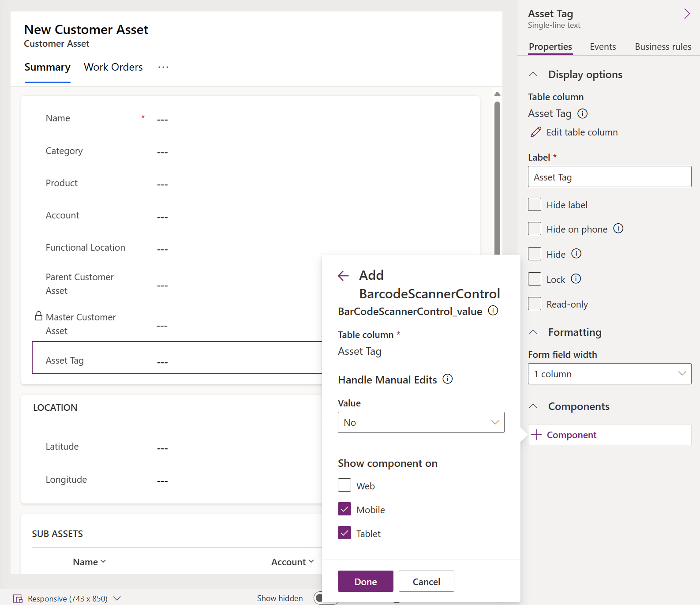Viewport: 700px width, 605px height.
Task: Select the Product field row
Action: click(251, 183)
